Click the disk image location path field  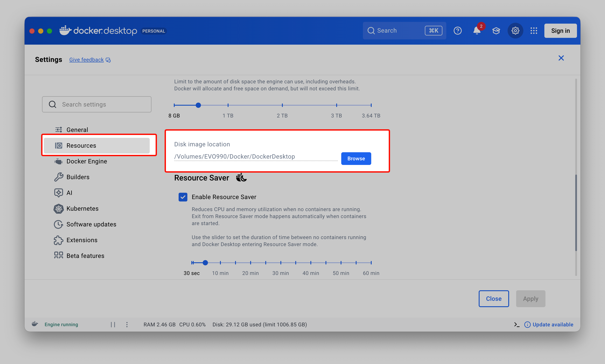point(256,156)
